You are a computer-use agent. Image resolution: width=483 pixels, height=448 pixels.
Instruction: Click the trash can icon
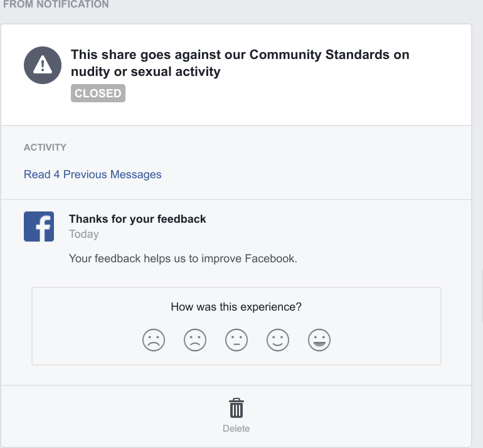click(x=236, y=408)
